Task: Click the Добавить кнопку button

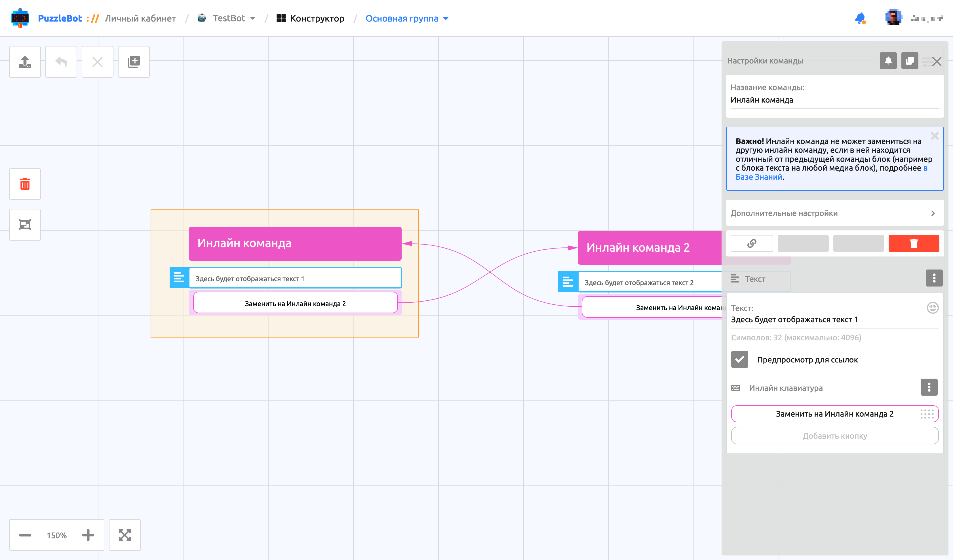Action: (835, 436)
